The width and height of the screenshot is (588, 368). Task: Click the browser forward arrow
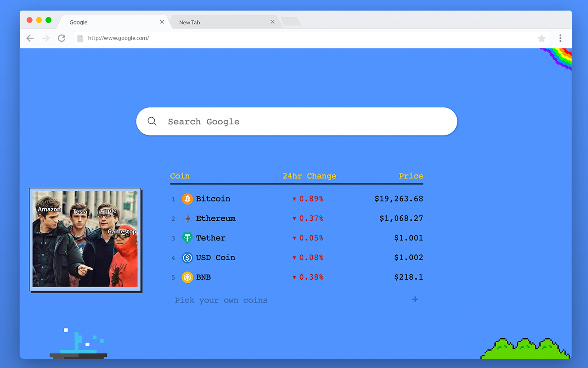coord(46,38)
